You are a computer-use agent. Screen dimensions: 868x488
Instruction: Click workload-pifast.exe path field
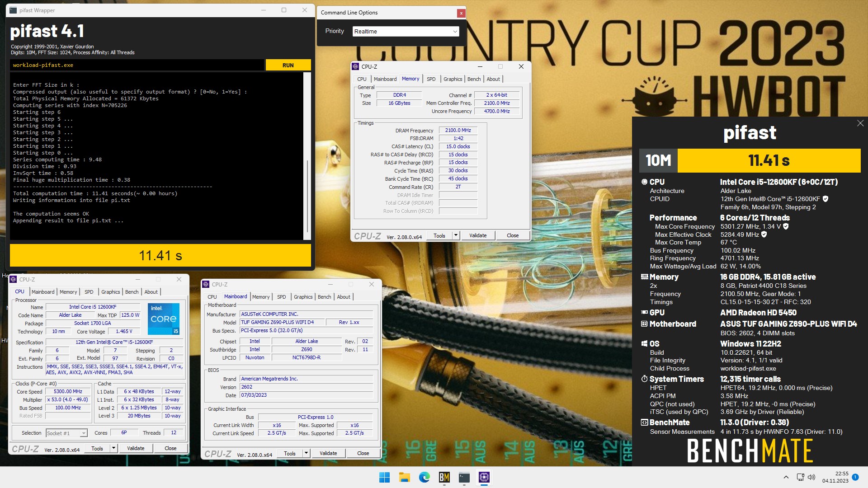tap(137, 65)
